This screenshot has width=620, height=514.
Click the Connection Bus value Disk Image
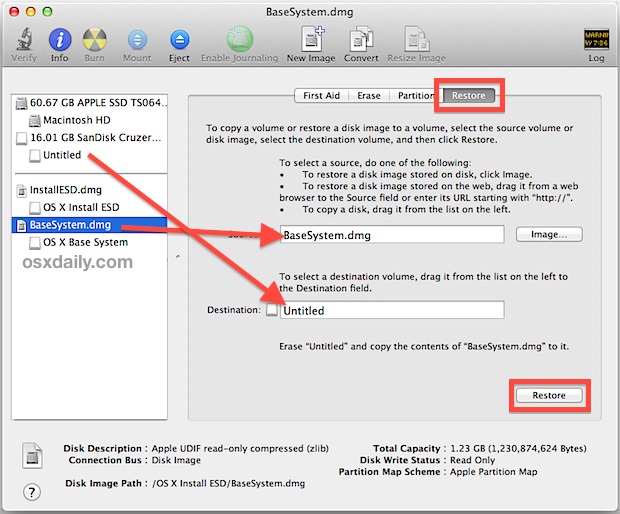coord(176,460)
